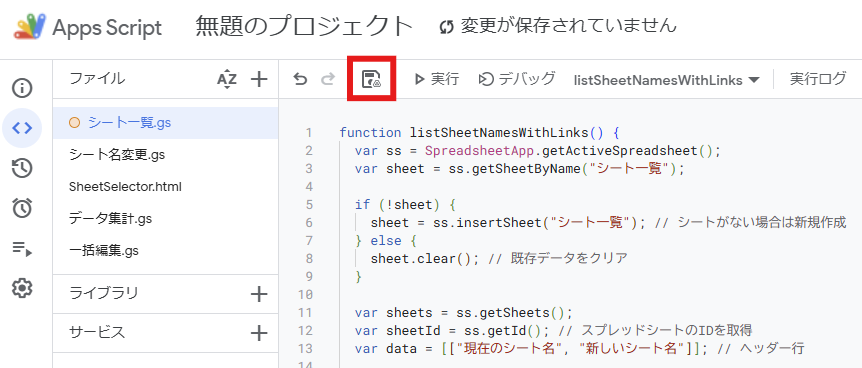Click code line sheet.clear()
The height and width of the screenshot is (368, 862).
tap(499, 259)
